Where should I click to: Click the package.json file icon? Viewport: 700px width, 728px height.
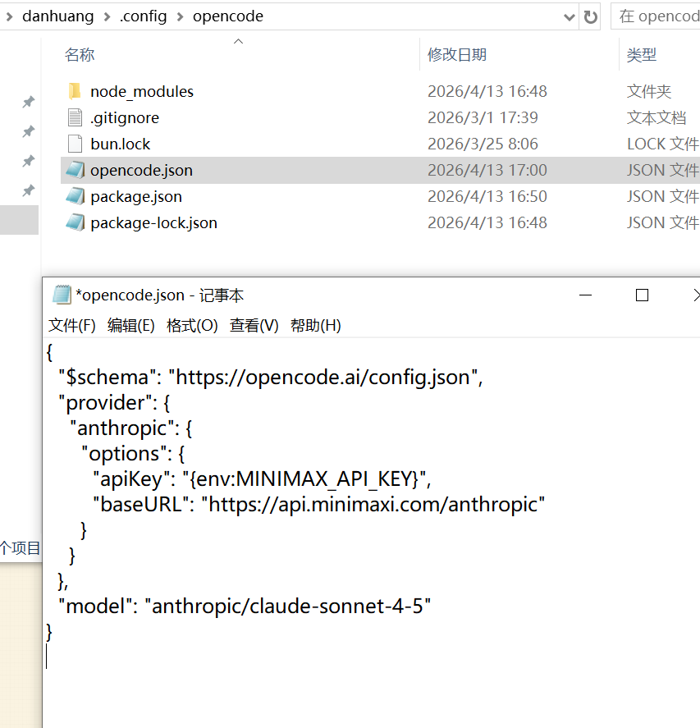pos(75,197)
